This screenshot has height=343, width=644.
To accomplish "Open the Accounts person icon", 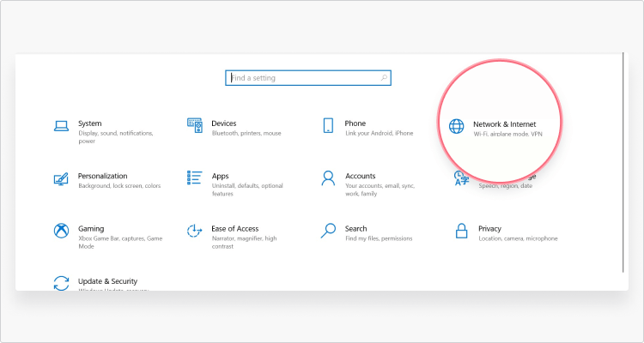I will 328,178.
